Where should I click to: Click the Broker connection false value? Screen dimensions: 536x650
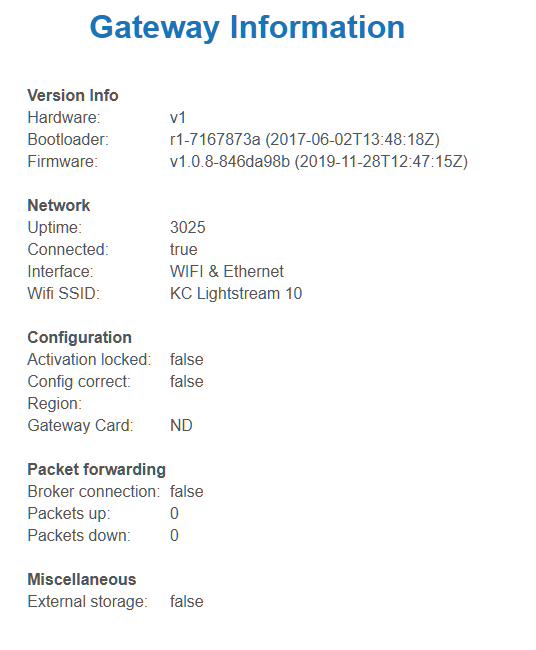point(187,492)
